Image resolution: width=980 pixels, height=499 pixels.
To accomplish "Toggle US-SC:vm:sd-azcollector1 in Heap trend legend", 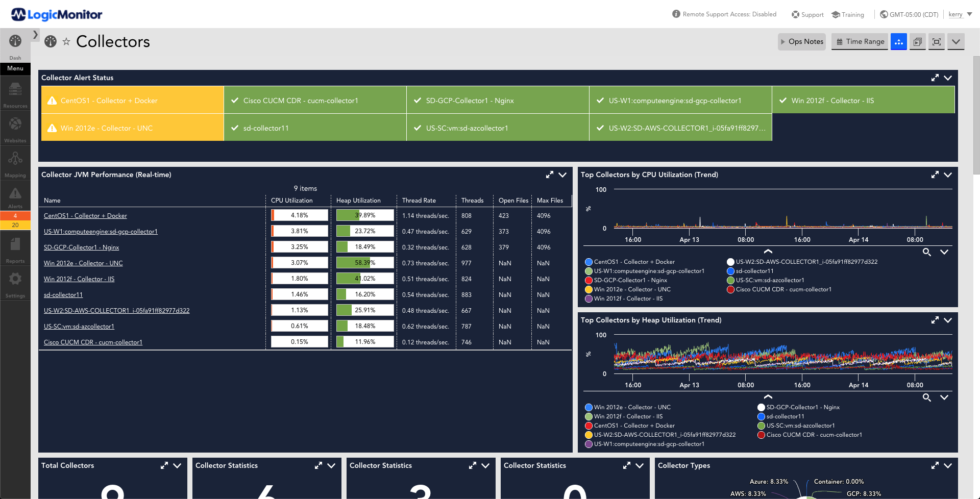I will [796, 426].
